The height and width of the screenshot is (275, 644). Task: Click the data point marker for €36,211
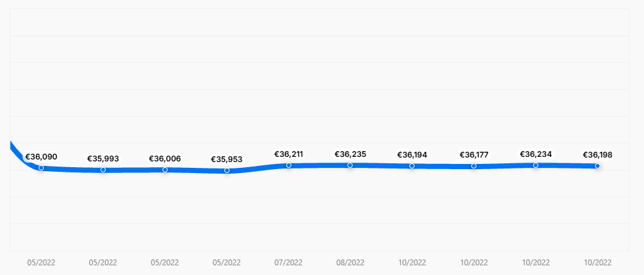coord(289,165)
